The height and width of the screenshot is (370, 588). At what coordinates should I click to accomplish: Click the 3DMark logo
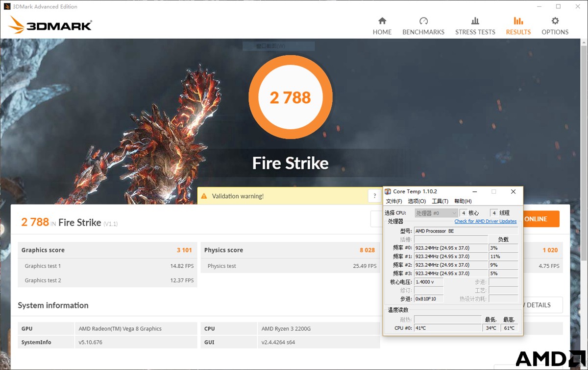click(x=50, y=25)
